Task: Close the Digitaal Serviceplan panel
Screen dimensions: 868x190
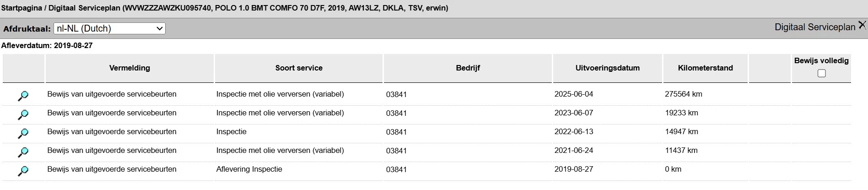Action: [x=862, y=25]
